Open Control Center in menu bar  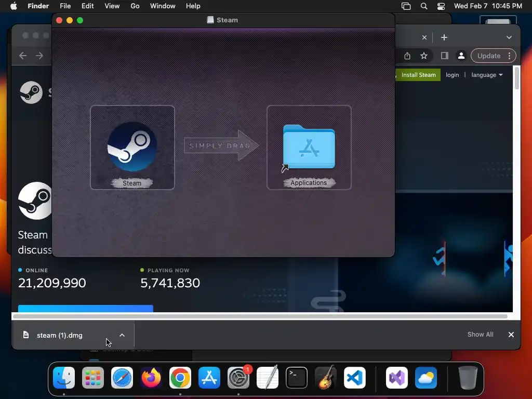pos(441,6)
